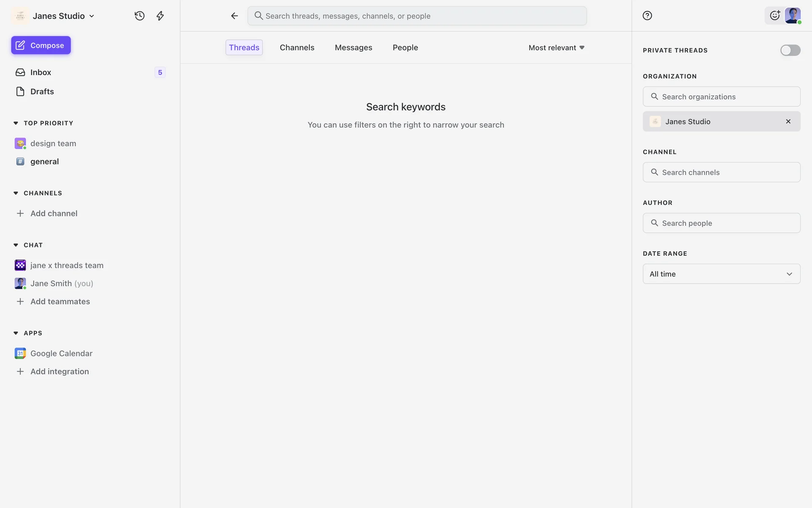Switch to the People tab
This screenshot has width=812, height=508.
[405, 47]
